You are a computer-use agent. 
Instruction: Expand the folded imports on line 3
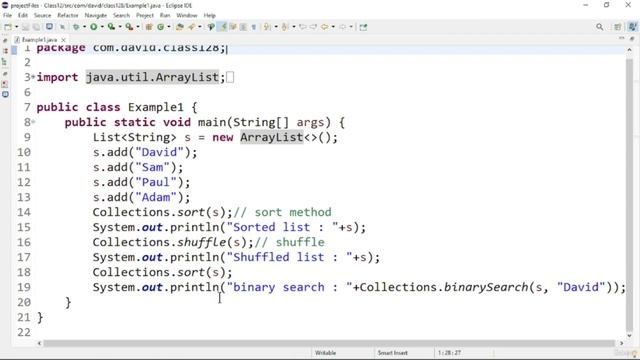click(33, 76)
